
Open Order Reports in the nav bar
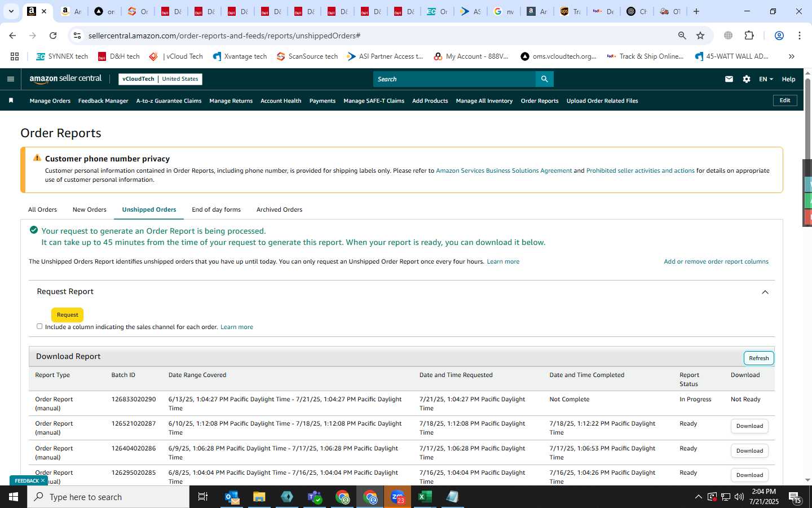click(540, 101)
